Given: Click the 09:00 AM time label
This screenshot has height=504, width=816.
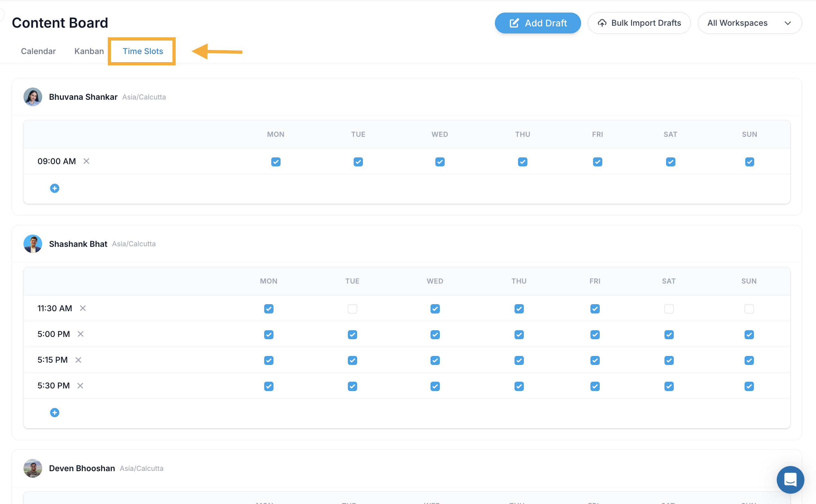Looking at the screenshot, I should pos(57,161).
